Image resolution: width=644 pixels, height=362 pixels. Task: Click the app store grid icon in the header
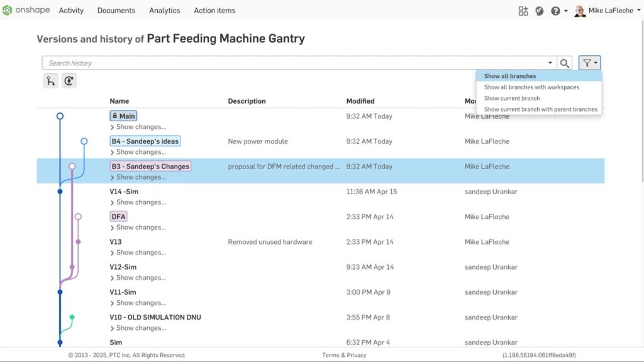[x=523, y=11]
